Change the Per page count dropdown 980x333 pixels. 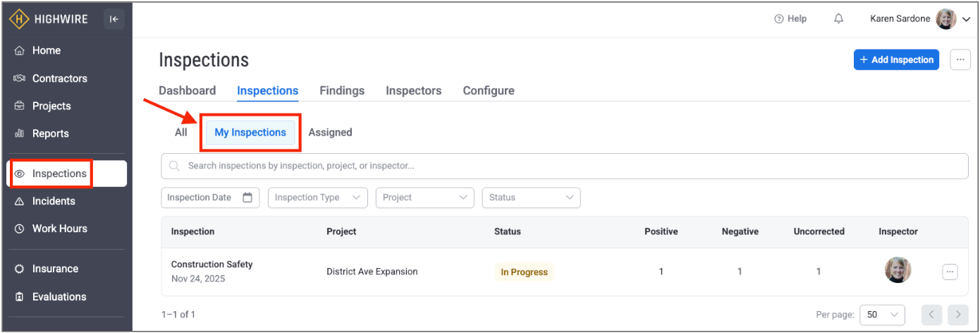(x=882, y=315)
